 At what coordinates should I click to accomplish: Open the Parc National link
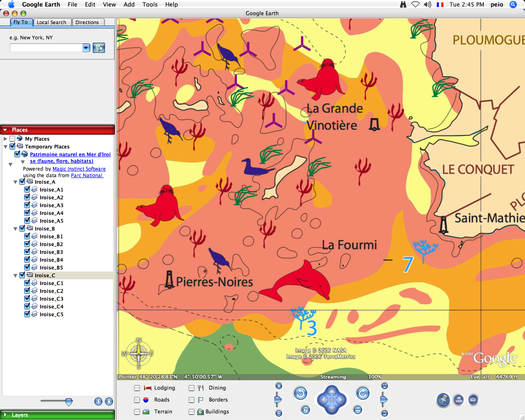[87, 176]
